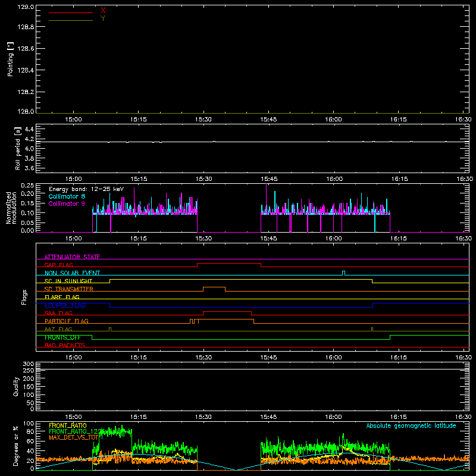The height and width of the screenshot is (476, 476).
Task: Click the 128.8 pointing tick label
Action: point(26,27)
